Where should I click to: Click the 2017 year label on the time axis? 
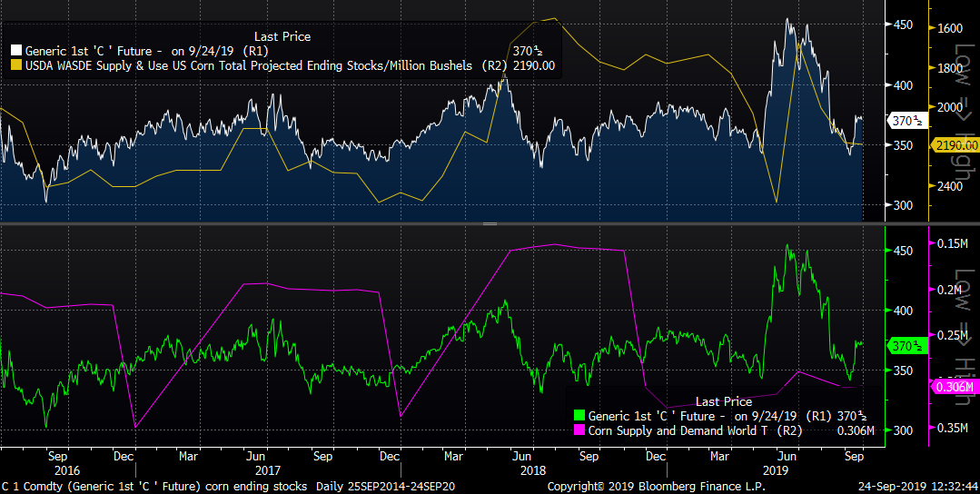tap(268, 471)
